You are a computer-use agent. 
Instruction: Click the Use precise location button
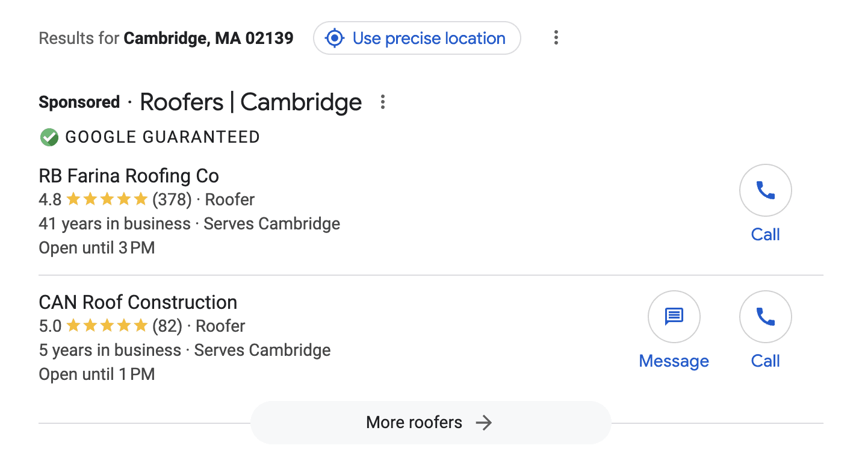[417, 38]
